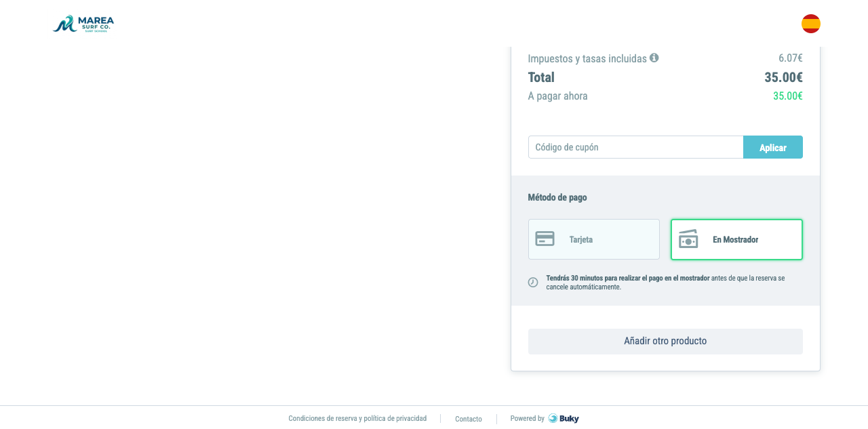Focus the Código de cupón field

(x=635, y=147)
